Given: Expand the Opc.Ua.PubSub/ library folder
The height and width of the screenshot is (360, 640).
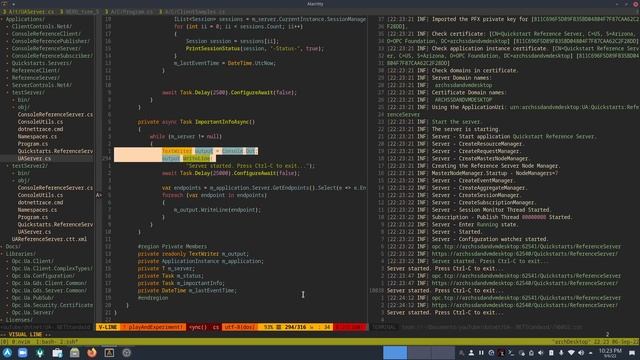Looking at the screenshot, I should 33,298.
